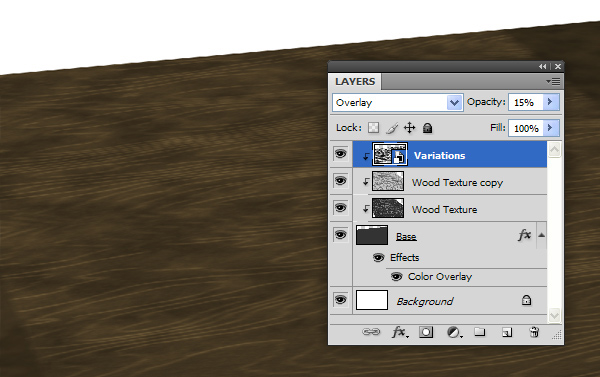
Task: Open the Opacity slider arrow
Action: point(551,102)
